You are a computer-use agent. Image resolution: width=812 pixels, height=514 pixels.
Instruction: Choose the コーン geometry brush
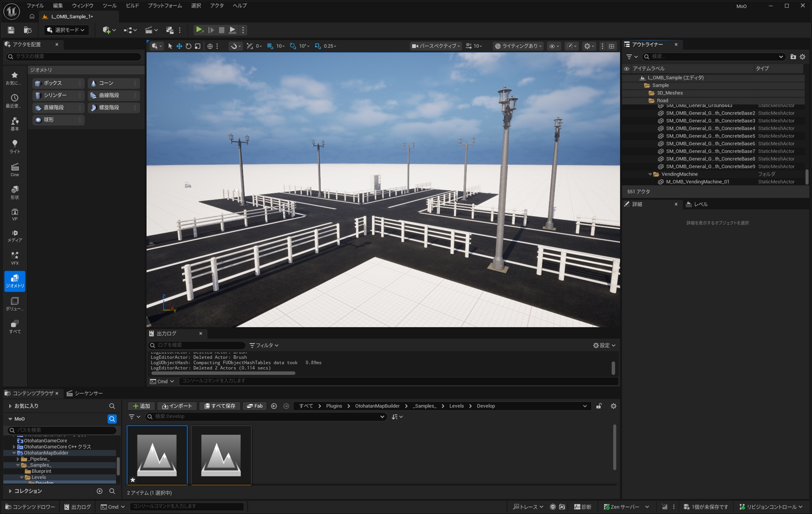tap(113, 83)
